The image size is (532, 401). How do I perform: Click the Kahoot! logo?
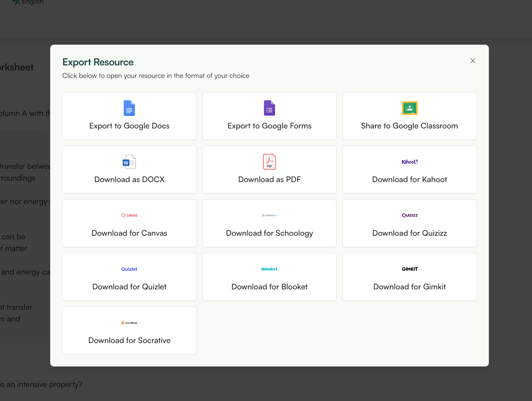point(409,162)
